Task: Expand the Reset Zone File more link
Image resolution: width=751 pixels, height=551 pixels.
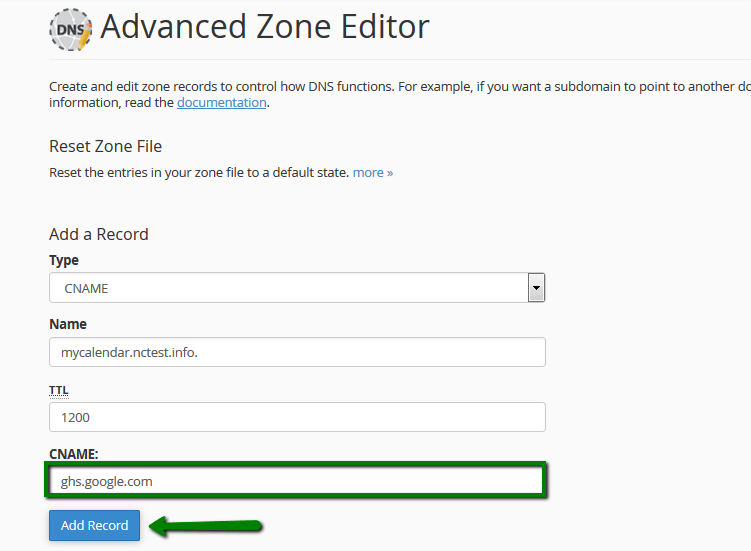Action: (373, 172)
